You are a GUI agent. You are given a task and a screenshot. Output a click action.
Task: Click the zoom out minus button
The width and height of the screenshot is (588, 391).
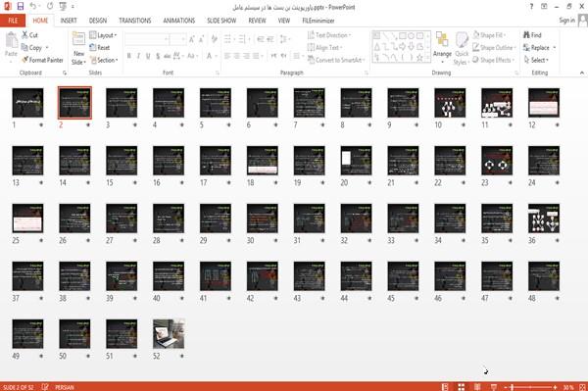pos(505,387)
